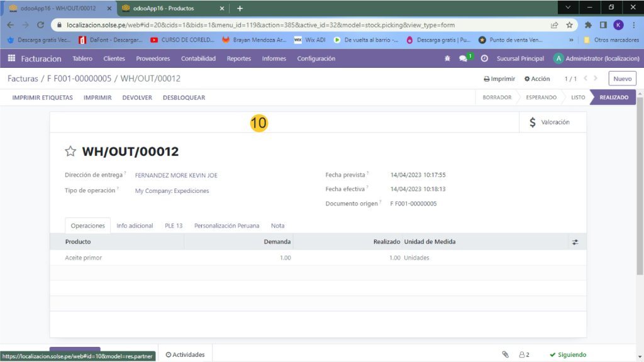Image resolution: width=644 pixels, height=362 pixels.
Task: Bookmark this page with the star icon
Action: pos(569,25)
